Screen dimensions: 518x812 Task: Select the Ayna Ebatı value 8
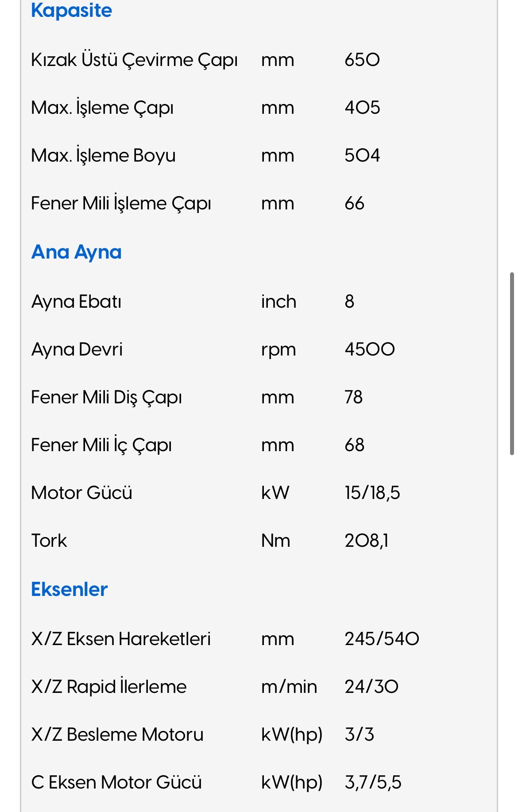349,302
